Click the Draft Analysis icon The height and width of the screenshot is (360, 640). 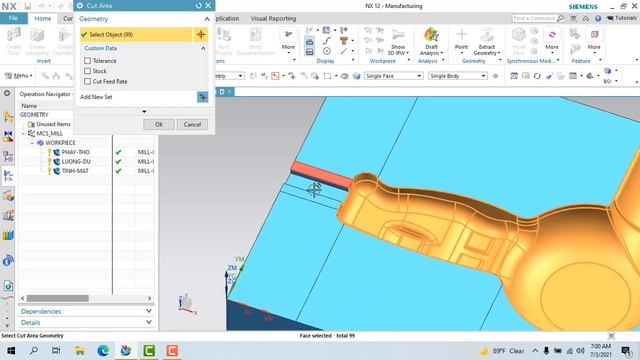point(431,35)
